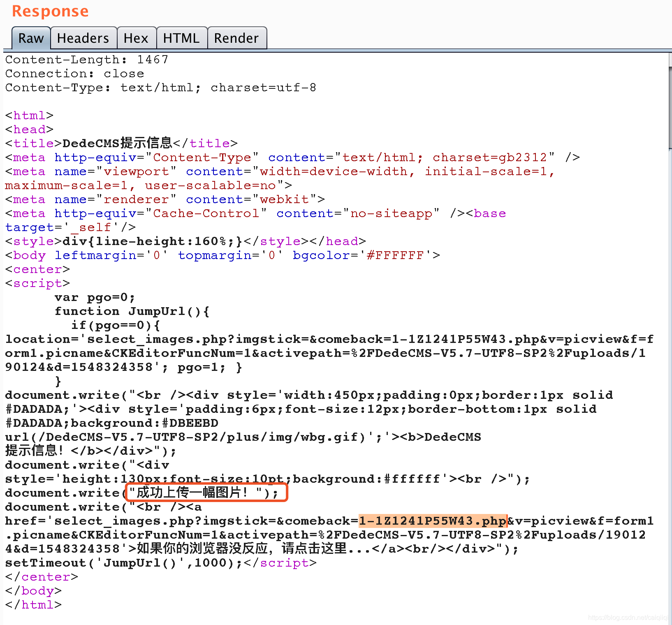Click the 'Content-Type: text/html; charset=utf-8' line

[x=161, y=88]
